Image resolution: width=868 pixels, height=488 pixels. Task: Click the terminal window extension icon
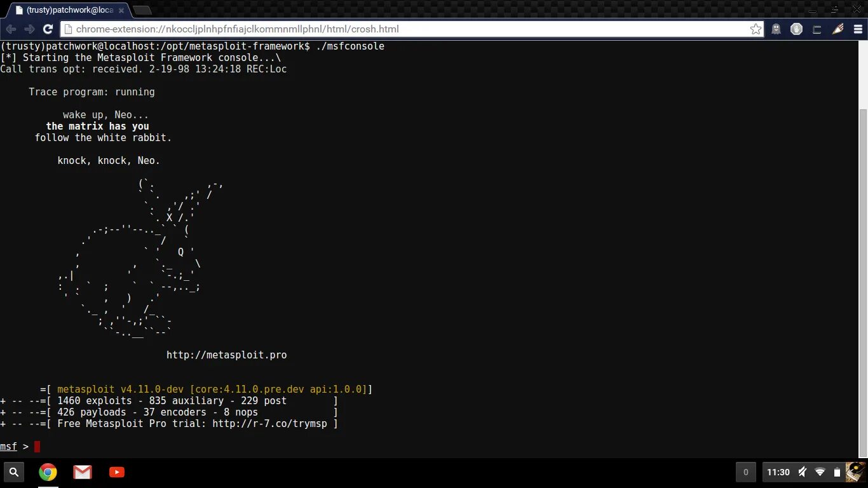817,29
